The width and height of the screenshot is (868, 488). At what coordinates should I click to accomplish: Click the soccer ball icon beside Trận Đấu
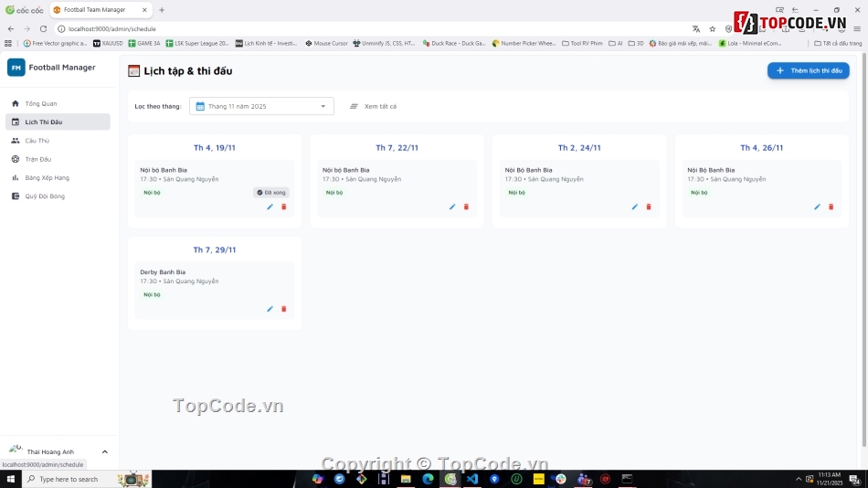[x=16, y=159]
